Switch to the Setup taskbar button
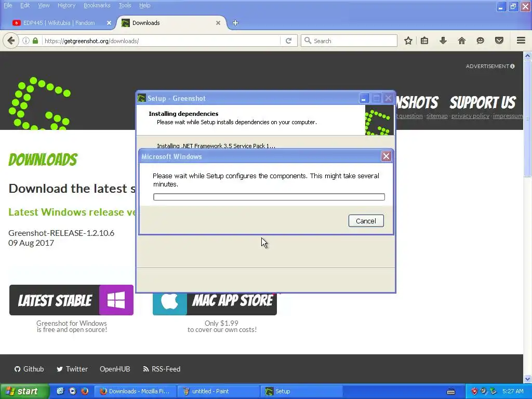The image size is (532, 399). 302,391
